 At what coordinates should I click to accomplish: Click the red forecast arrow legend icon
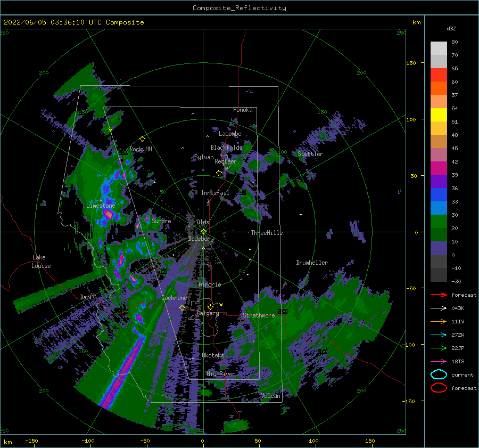439,295
